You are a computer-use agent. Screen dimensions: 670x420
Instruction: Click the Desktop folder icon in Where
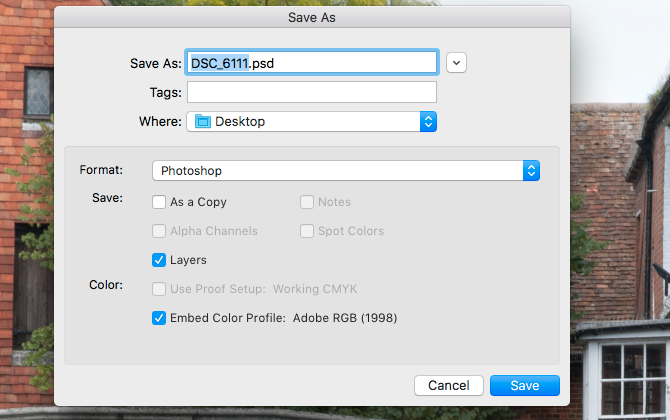[x=203, y=122]
